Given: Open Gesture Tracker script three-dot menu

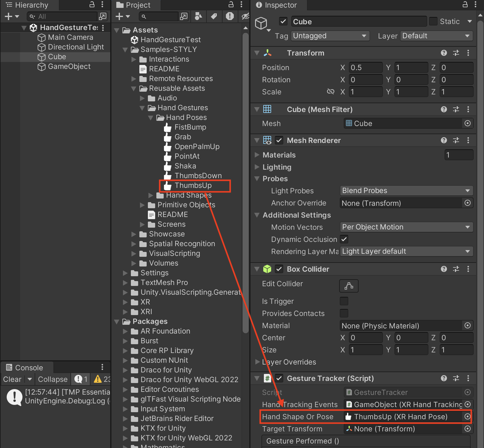Looking at the screenshot, I should 468,378.
